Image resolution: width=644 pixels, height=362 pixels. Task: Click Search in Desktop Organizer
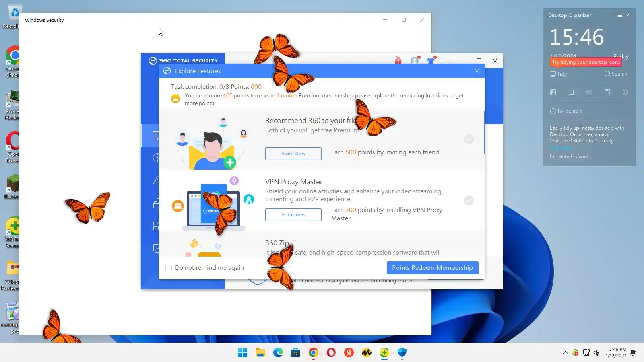coord(616,74)
